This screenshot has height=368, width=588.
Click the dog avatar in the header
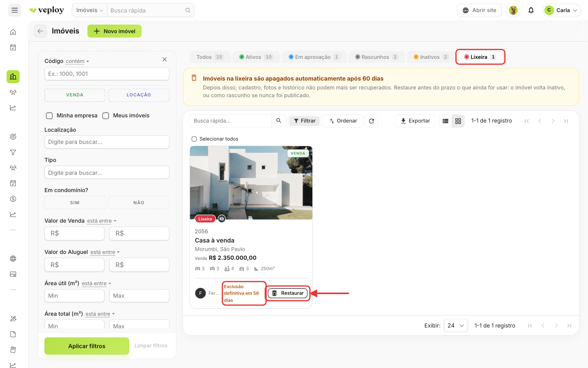coord(513,10)
